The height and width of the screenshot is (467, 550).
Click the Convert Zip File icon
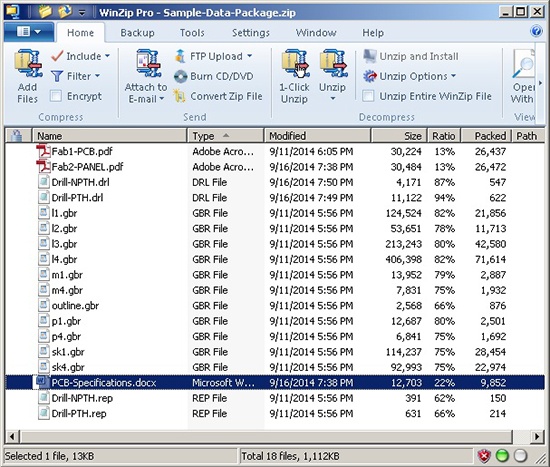click(180, 96)
